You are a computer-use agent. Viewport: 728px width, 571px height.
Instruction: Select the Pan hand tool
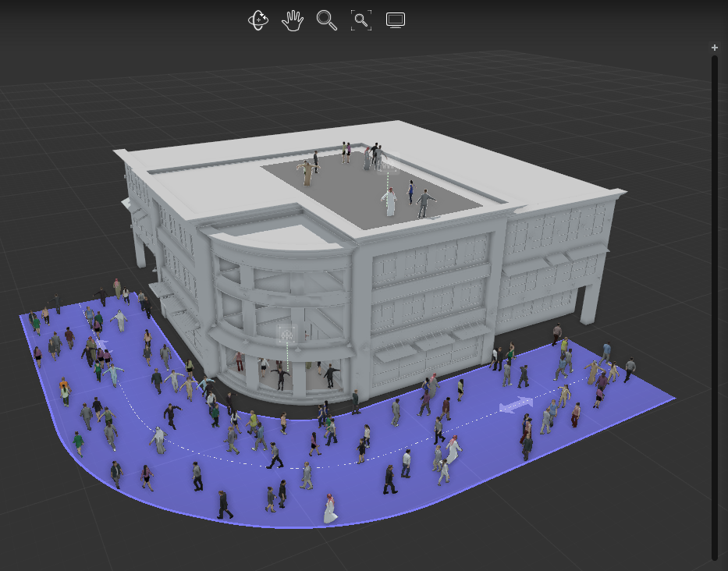point(293,20)
